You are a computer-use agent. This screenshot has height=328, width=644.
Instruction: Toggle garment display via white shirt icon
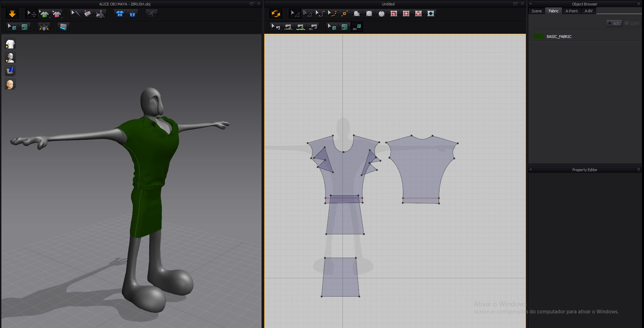pyautogui.click(x=10, y=44)
